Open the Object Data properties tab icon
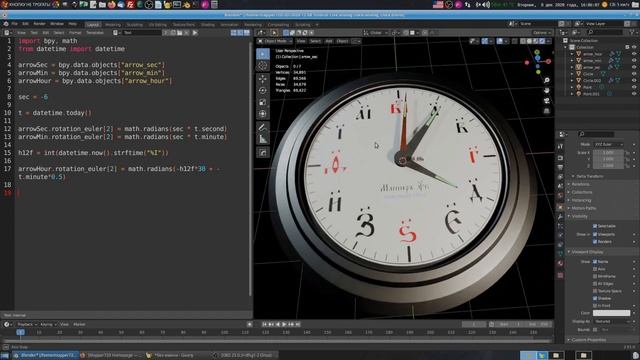640x360 pixels. click(x=560, y=254)
